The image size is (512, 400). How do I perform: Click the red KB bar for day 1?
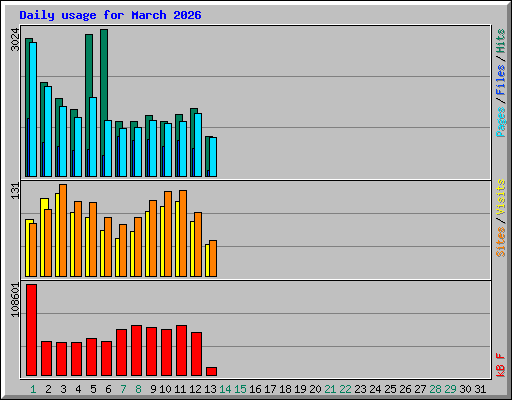coord(32,330)
